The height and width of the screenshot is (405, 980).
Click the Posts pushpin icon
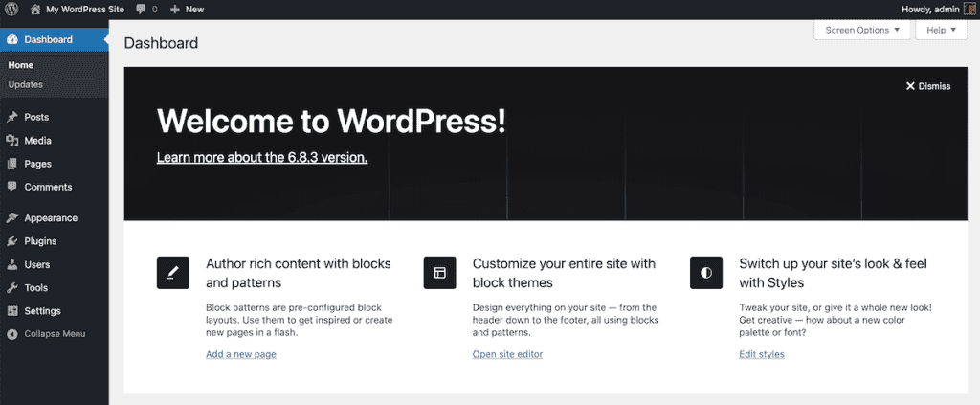tap(11, 117)
